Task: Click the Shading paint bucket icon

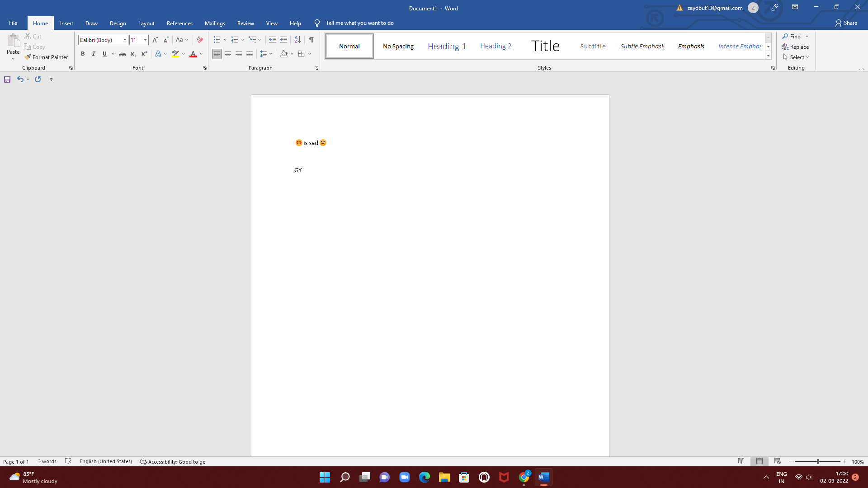Action: [284, 54]
